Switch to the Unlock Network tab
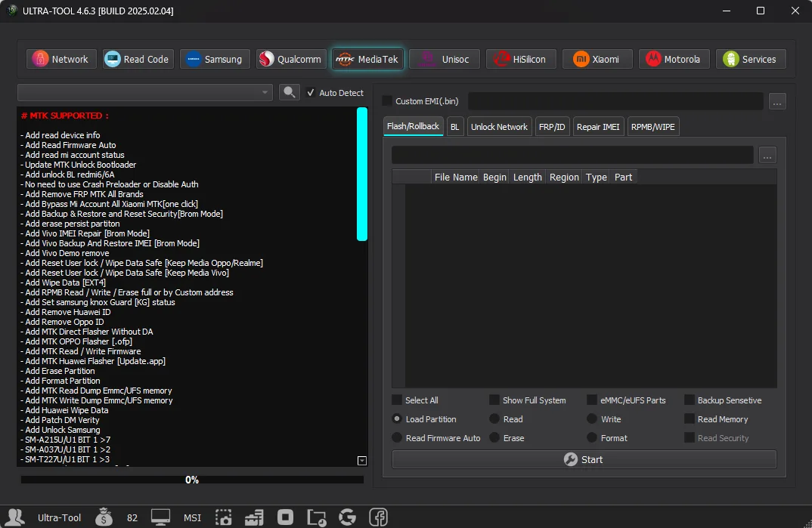812x528 pixels. coord(499,127)
